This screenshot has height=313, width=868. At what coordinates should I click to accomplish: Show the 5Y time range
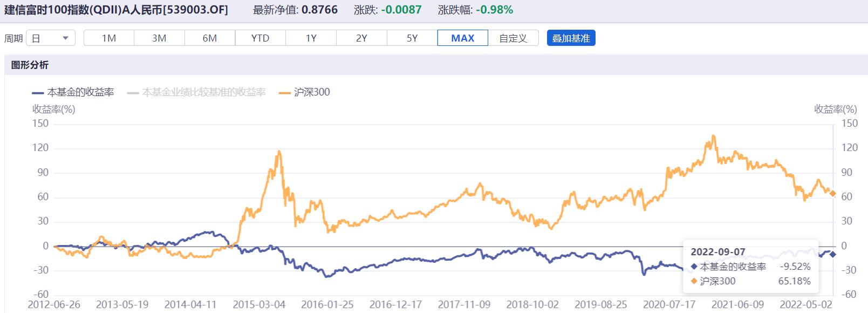[412, 38]
